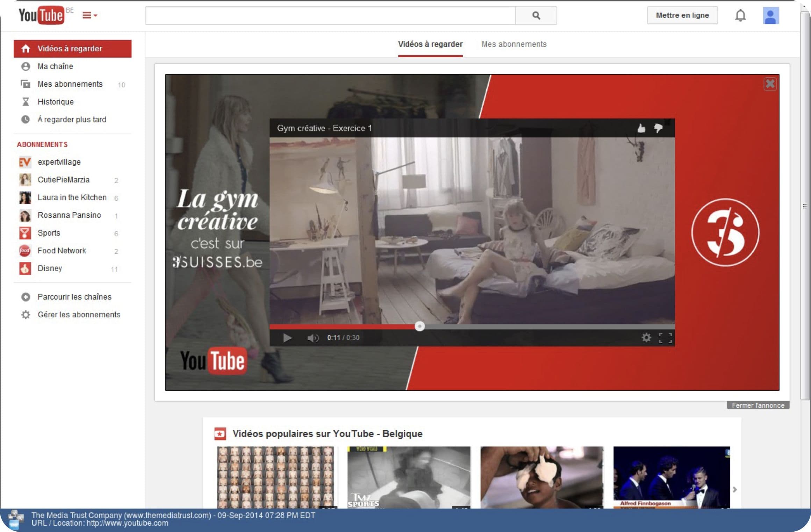Close the ad with X button
Image resolution: width=811 pixels, height=532 pixels.
(x=770, y=84)
